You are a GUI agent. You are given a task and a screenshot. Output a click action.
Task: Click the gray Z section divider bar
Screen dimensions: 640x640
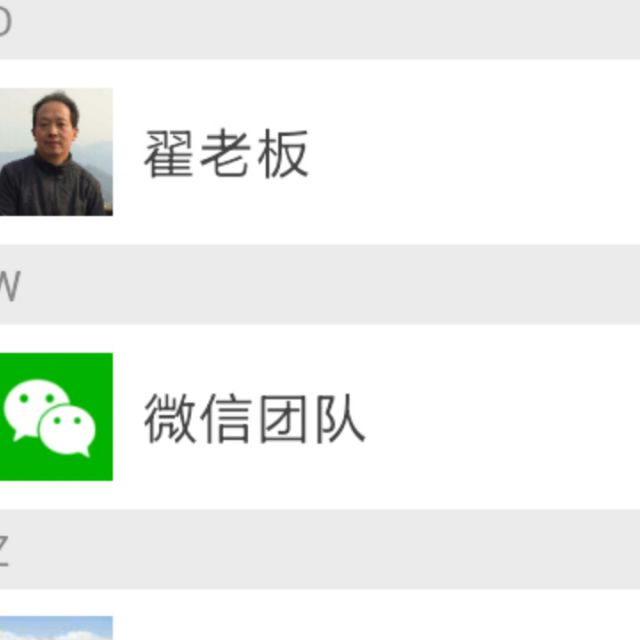[320, 549]
